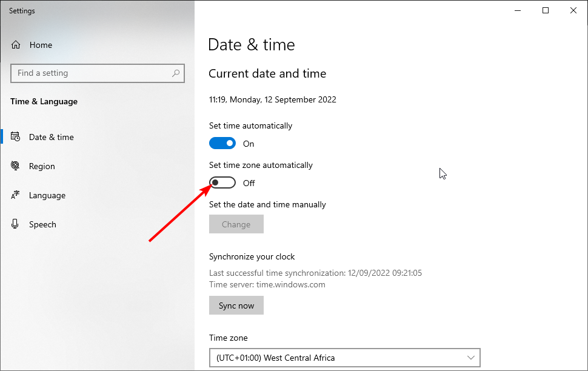Enable Set time zone automatically
This screenshot has width=588, height=371.
tap(222, 182)
